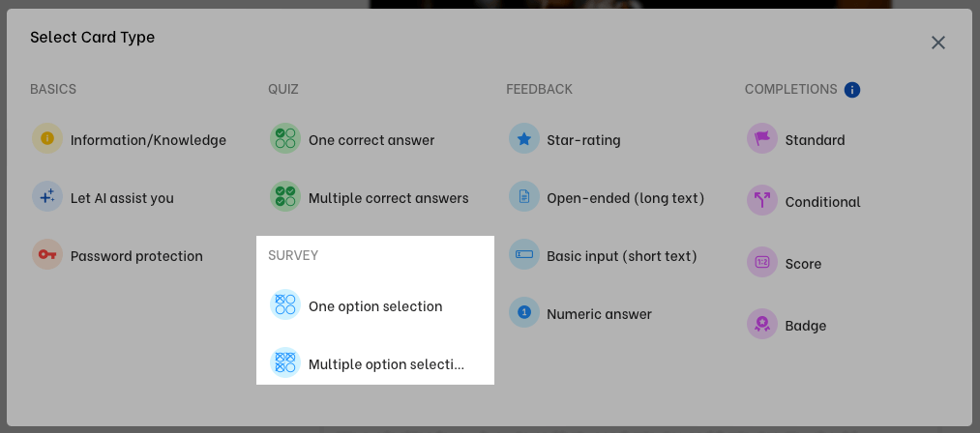The height and width of the screenshot is (433, 980).
Task: Pick the Score completion icon
Action: [x=762, y=263]
